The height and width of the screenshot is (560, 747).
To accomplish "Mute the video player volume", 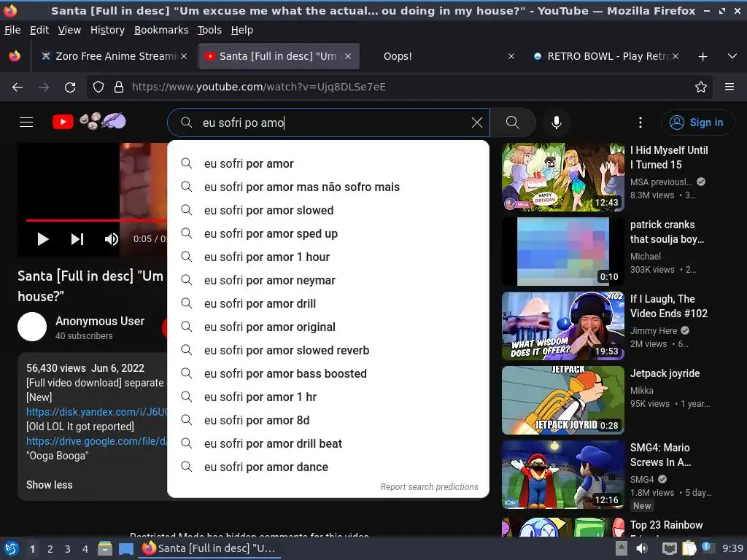I will point(112,238).
